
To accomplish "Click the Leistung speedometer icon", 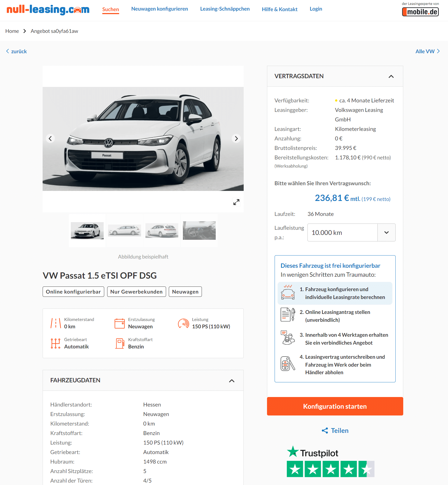I will pyautogui.click(x=183, y=323).
